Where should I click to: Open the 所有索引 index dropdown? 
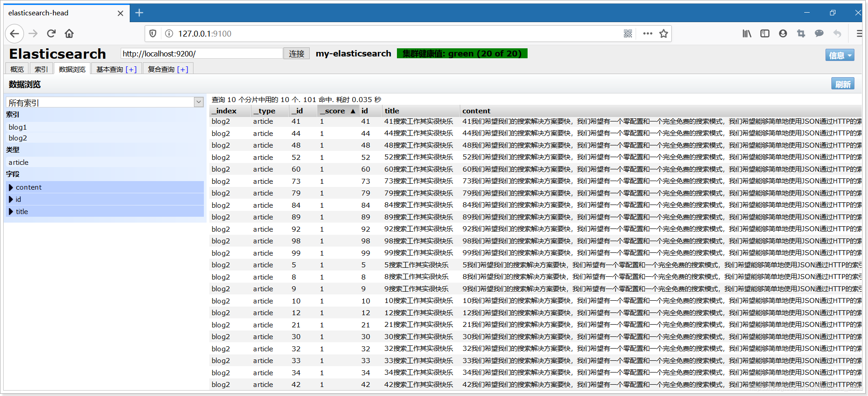coord(105,102)
